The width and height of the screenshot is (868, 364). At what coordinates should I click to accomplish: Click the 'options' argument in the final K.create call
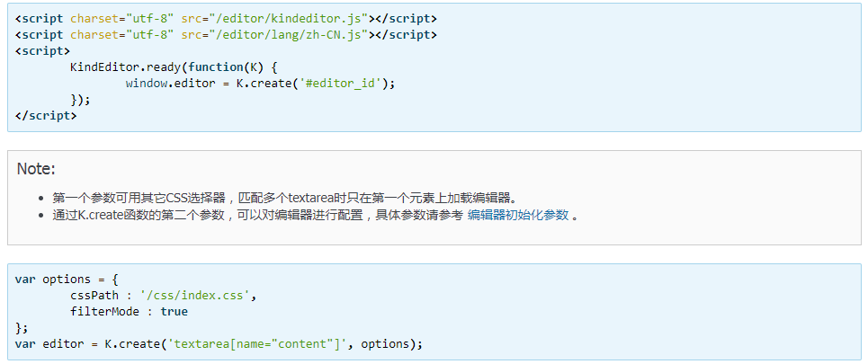pyautogui.click(x=386, y=344)
